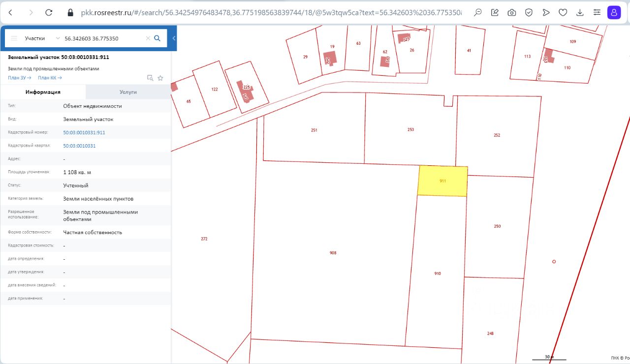The height and width of the screenshot is (364, 630).
Task: Select parcel 908 on the map
Action: tap(333, 253)
